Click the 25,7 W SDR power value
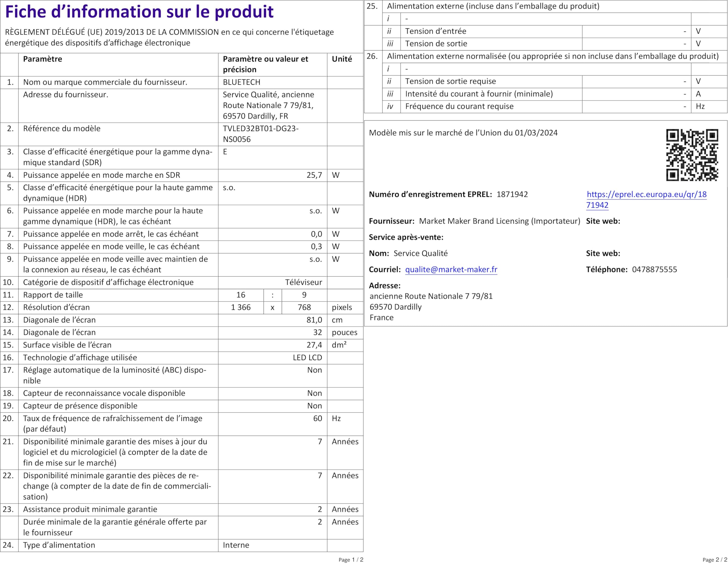 pyautogui.click(x=314, y=175)
